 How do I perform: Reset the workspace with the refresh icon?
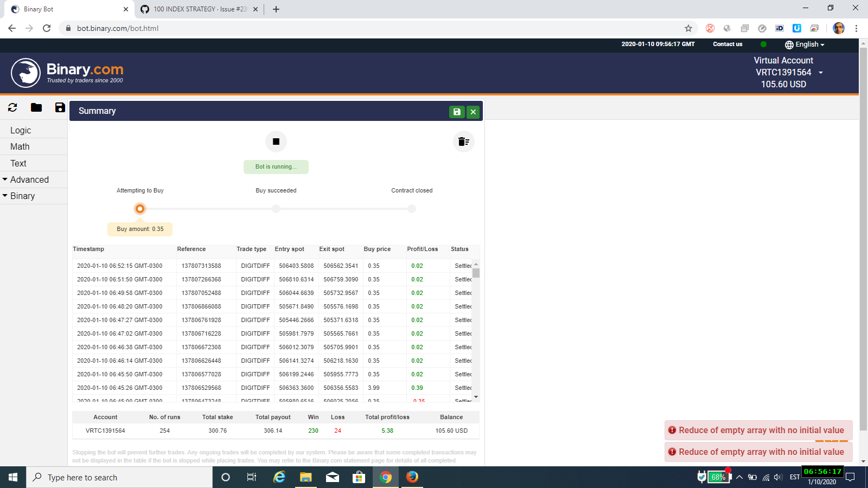12,107
